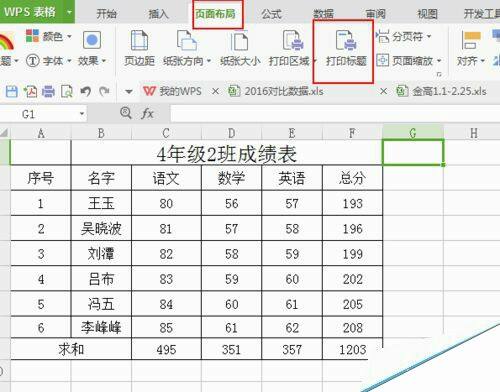Export to PDF from quick toolbar
This screenshot has height=392, width=500.
point(30,91)
